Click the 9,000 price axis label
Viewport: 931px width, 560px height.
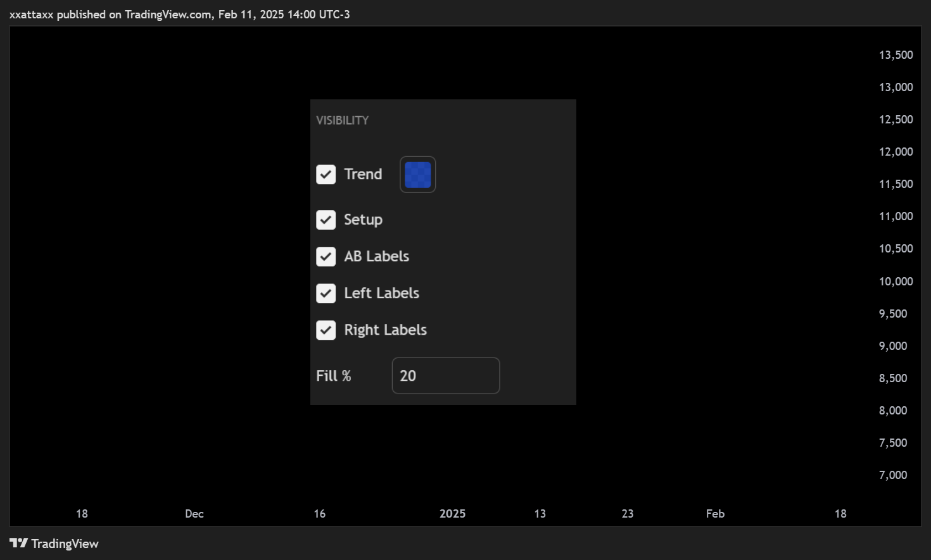(893, 346)
